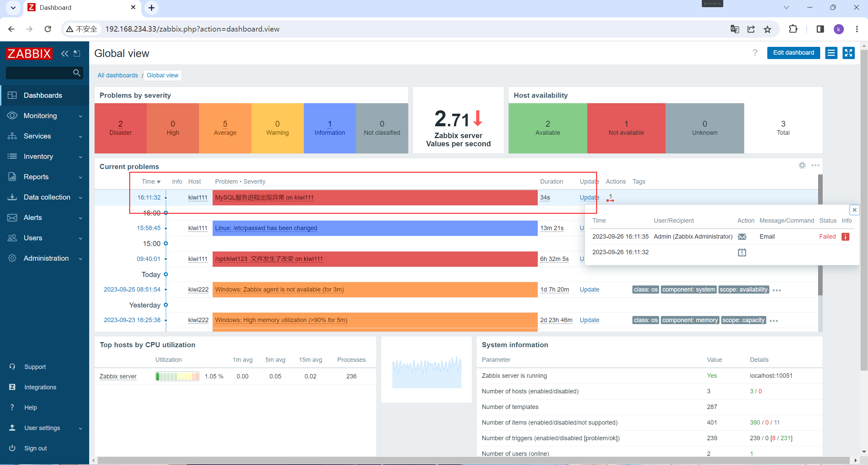Viewport: 868px width, 465px height.
Task: Open the Chrome three-dot menu
Action: coord(857,29)
